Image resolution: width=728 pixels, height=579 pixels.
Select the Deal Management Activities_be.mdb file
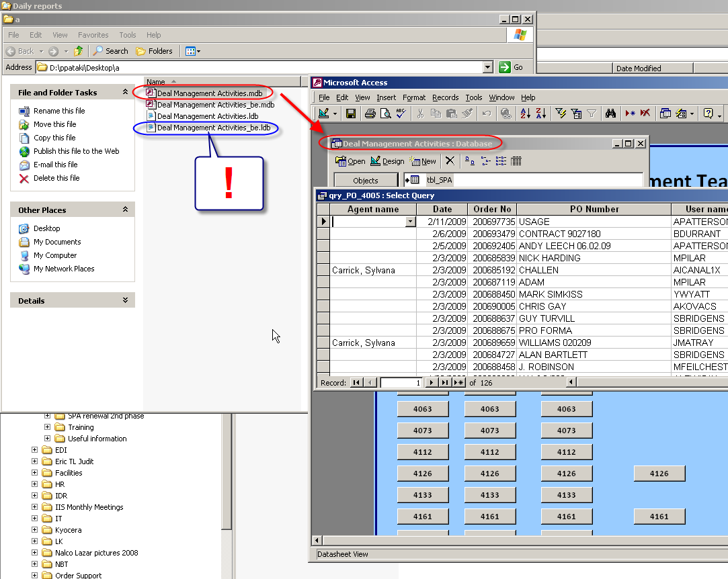click(x=215, y=105)
